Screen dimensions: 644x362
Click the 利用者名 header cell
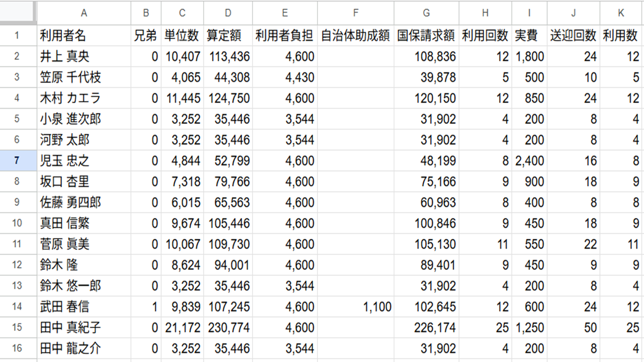coord(84,36)
